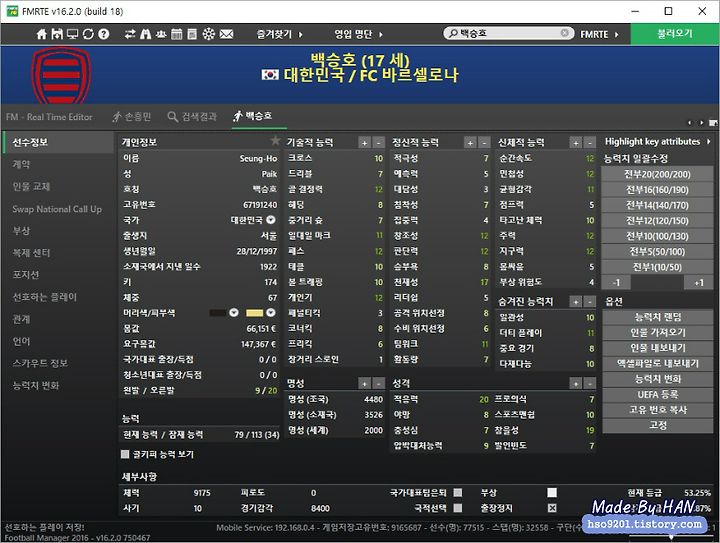The height and width of the screenshot is (543, 720).
Task: Click the 천재성 value 17
Action: tap(484, 282)
